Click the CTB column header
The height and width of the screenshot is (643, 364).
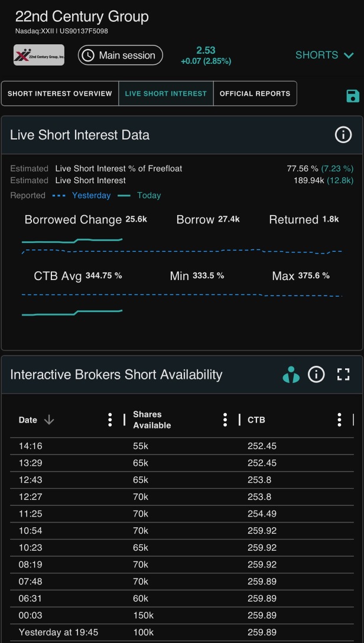[x=256, y=420]
